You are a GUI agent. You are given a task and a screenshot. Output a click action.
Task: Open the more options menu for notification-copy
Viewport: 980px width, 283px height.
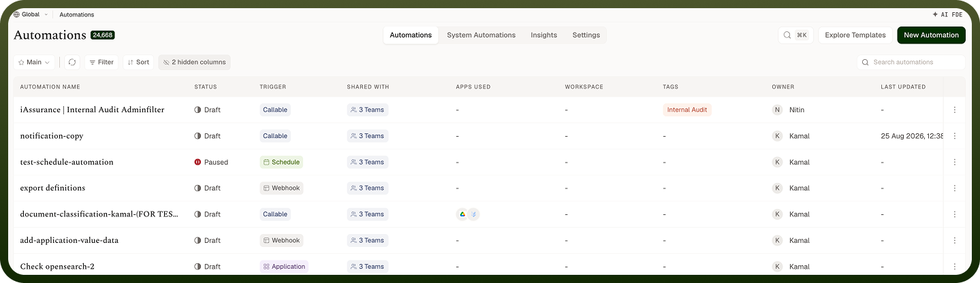954,136
